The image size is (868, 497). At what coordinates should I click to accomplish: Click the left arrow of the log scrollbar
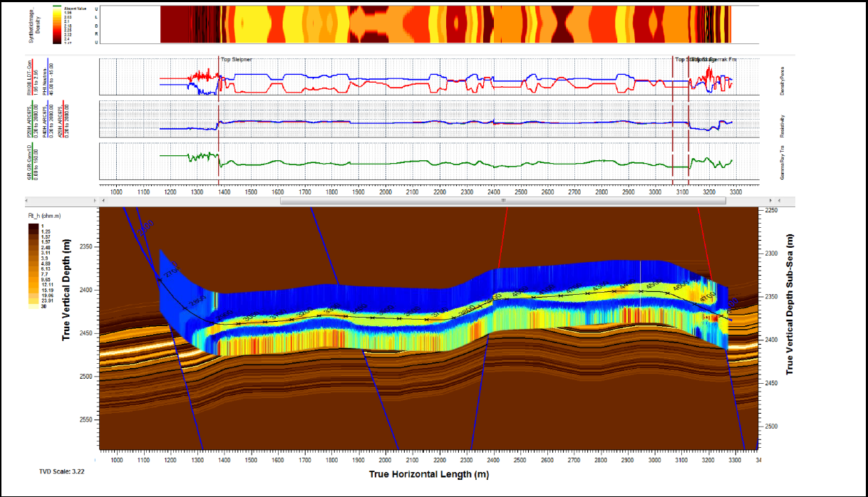[103, 201]
